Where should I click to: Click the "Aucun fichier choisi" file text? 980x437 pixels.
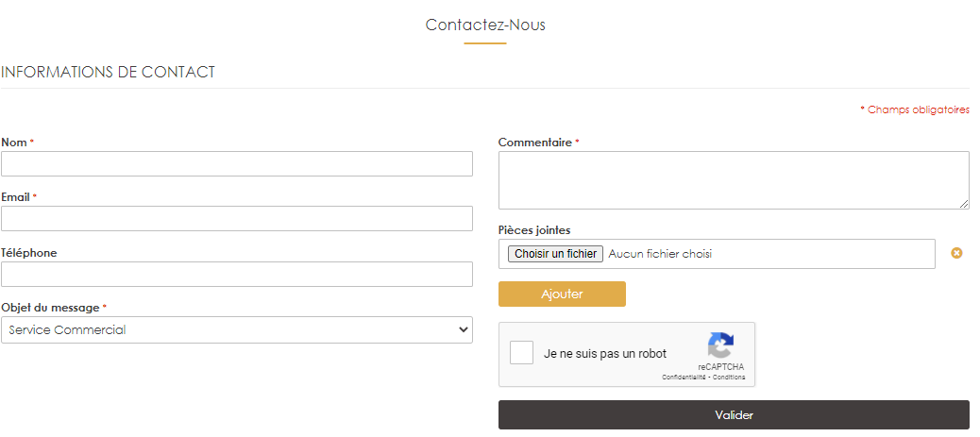click(x=660, y=254)
